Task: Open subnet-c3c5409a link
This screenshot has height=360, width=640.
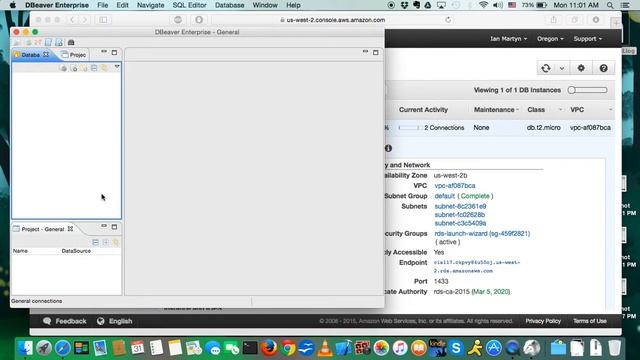Action: 460,223
